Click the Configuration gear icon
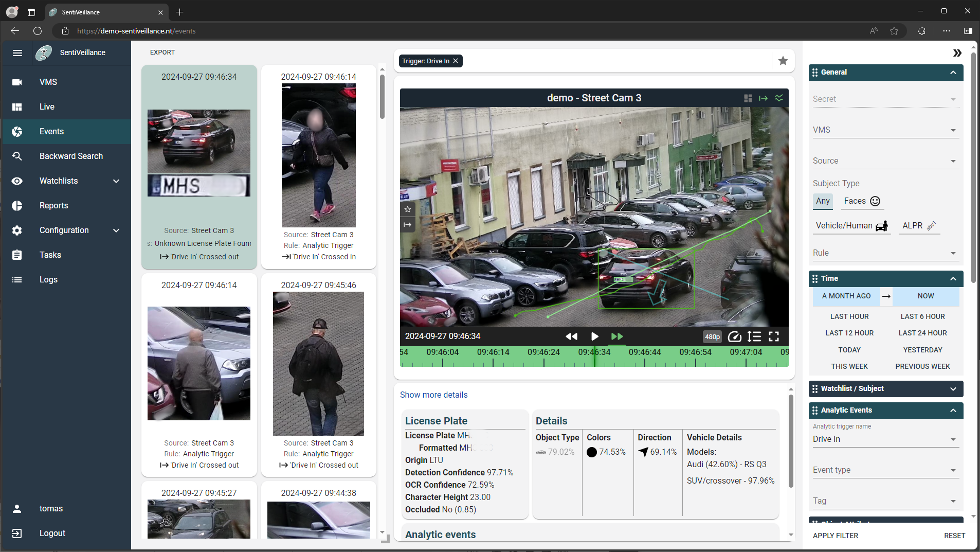The width and height of the screenshot is (980, 552). pyautogui.click(x=17, y=230)
